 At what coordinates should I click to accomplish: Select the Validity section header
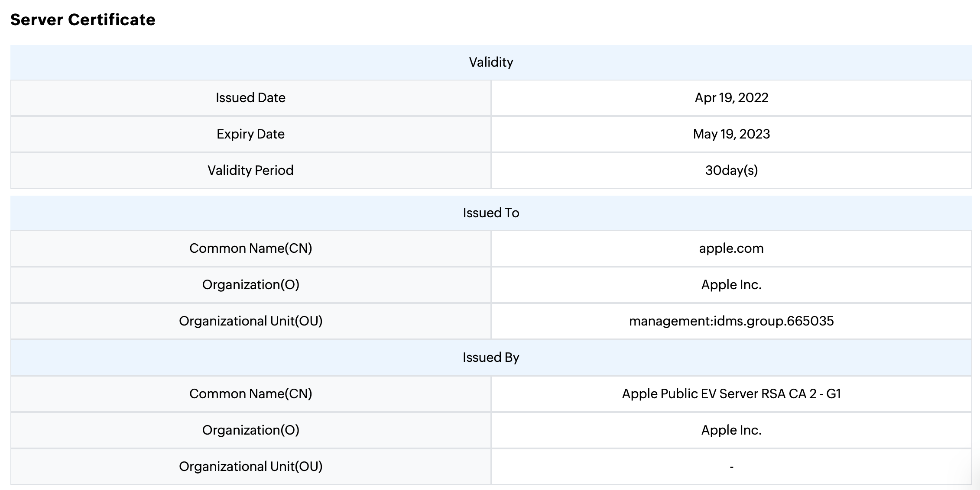coord(491,62)
